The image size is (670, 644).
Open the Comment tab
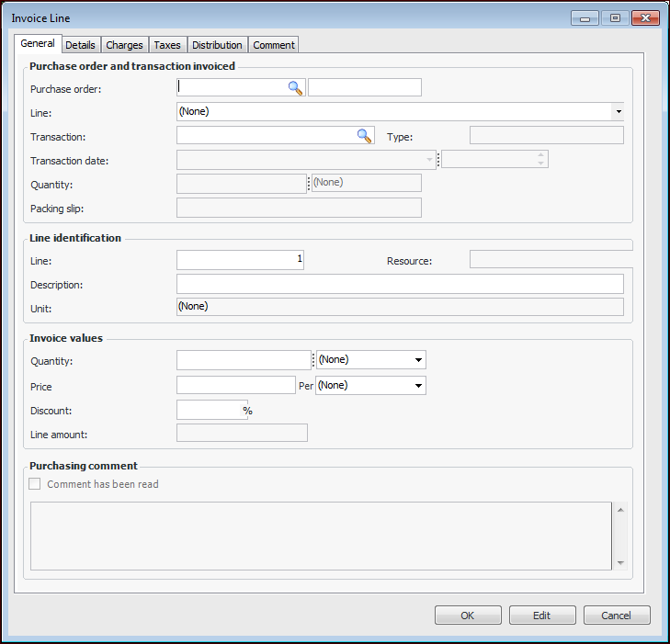pyautogui.click(x=274, y=45)
